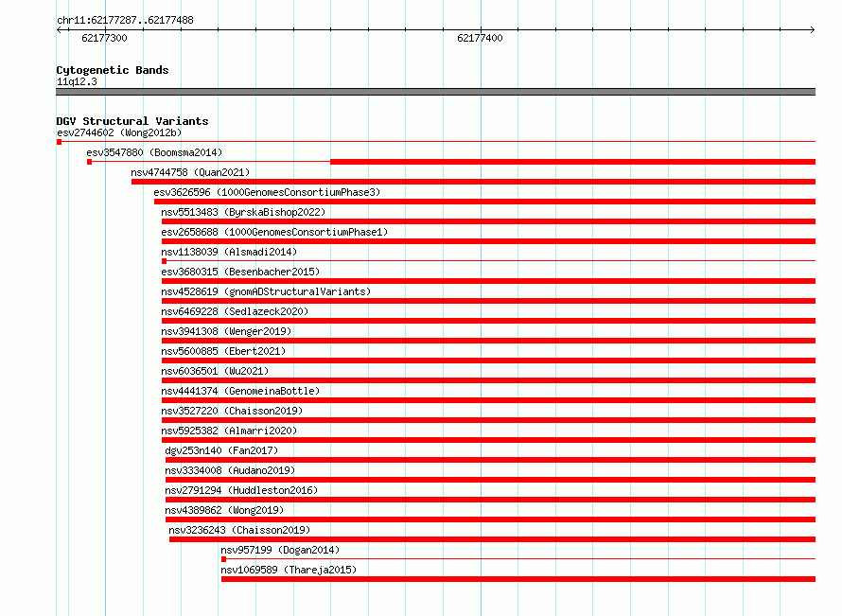Click the thick red bar of esv3547880 (Boomsma2014)
This screenshot has width=842, height=616.
click(573, 162)
